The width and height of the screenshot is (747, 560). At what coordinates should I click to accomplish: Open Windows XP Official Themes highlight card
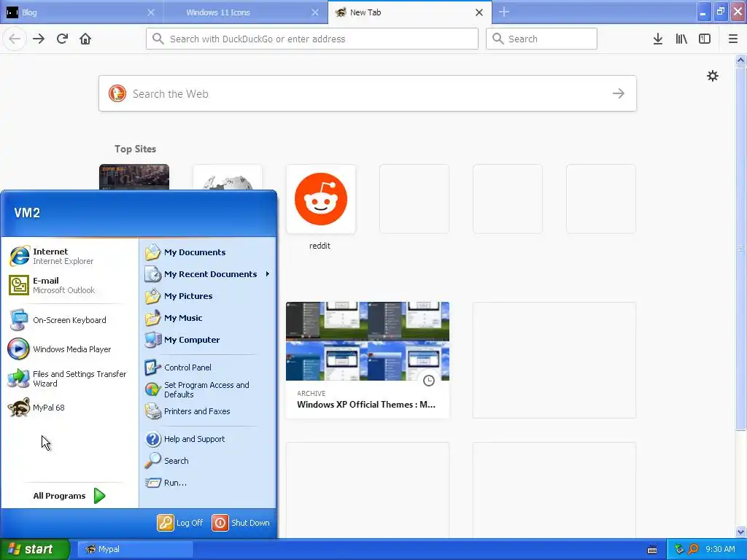368,360
